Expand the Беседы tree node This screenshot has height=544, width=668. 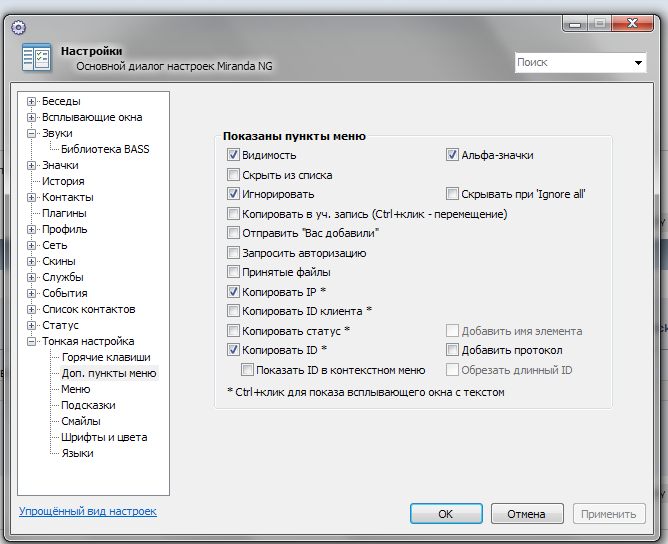pos(31,101)
